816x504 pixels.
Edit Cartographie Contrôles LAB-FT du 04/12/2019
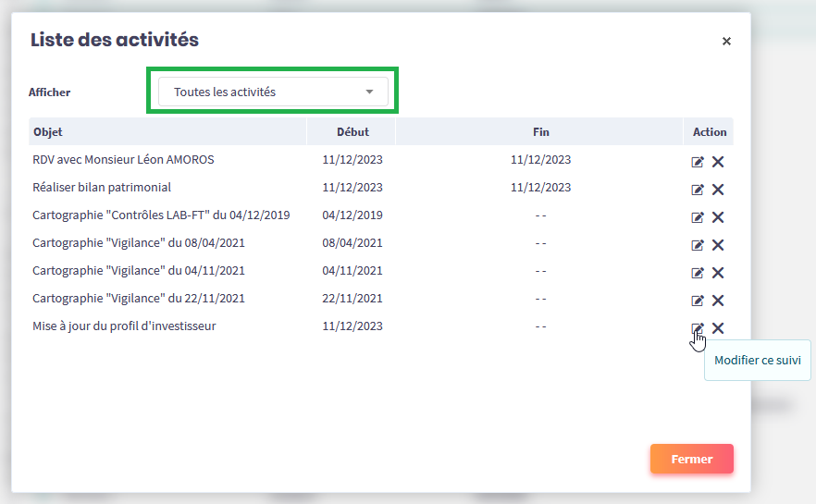click(x=698, y=217)
